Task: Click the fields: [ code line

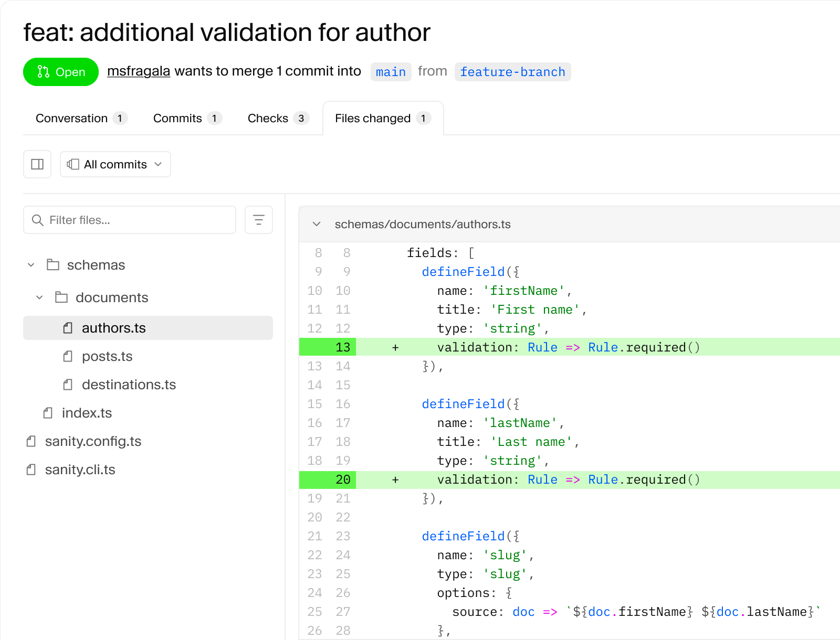Action: point(441,253)
